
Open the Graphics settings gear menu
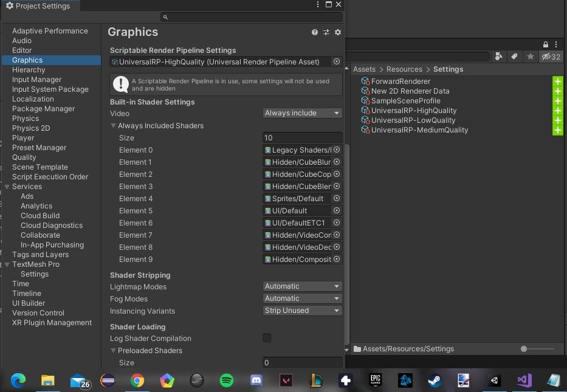338,32
